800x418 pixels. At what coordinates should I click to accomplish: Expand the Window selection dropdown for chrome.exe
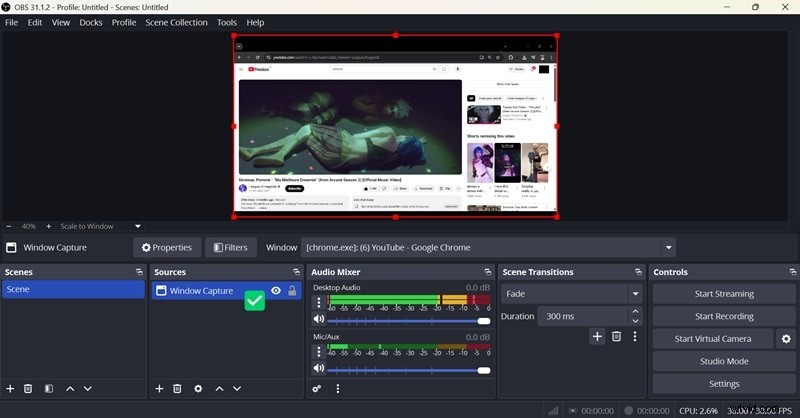pyautogui.click(x=668, y=247)
